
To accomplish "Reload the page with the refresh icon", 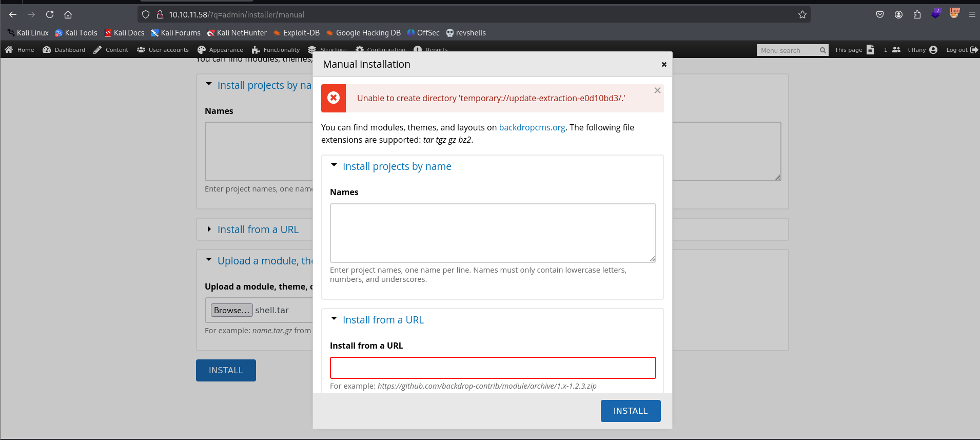I will (x=50, y=14).
